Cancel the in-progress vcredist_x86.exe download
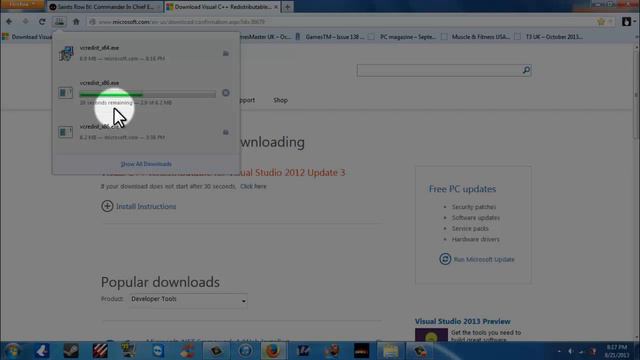The image size is (640, 360). pos(226,93)
